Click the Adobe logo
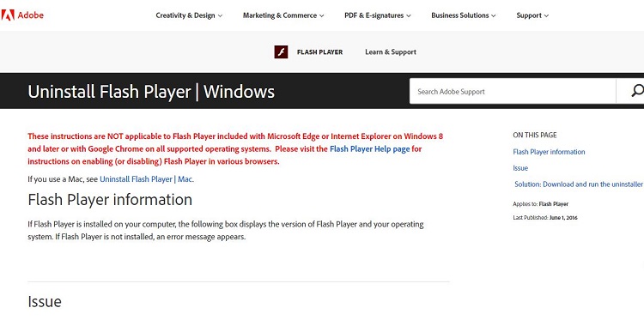 (22, 15)
